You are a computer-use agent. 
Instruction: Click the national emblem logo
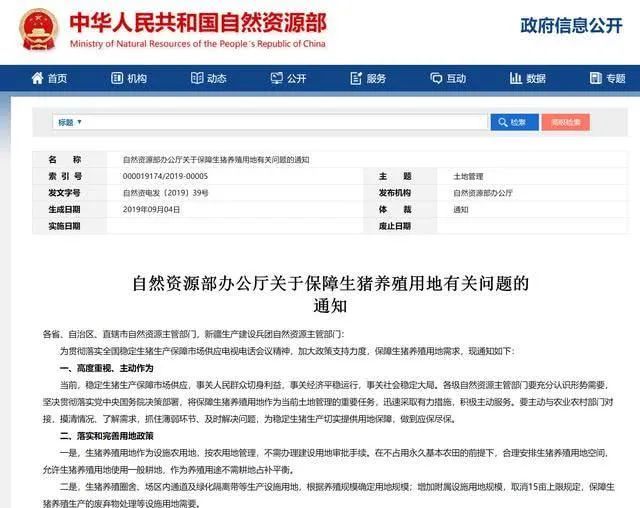coord(39,30)
